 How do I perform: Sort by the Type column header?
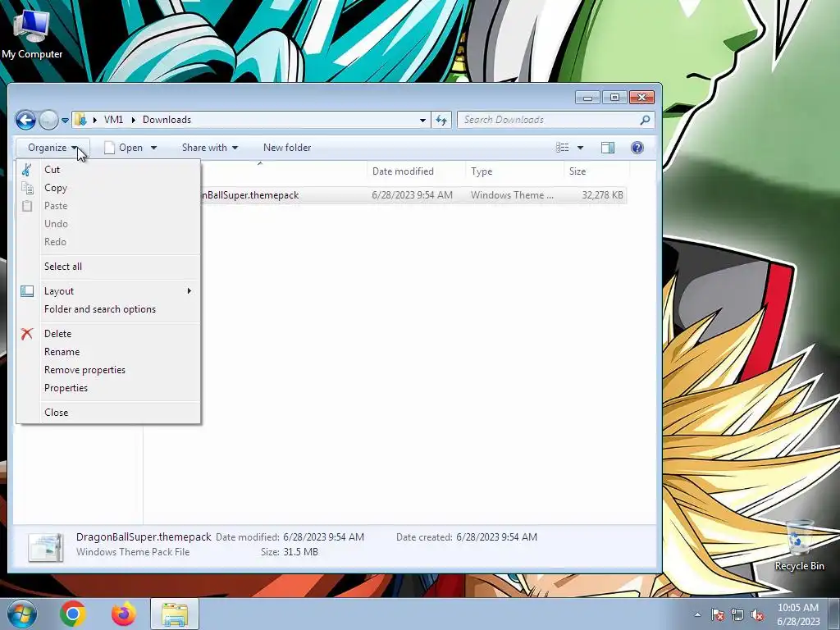coord(514,171)
